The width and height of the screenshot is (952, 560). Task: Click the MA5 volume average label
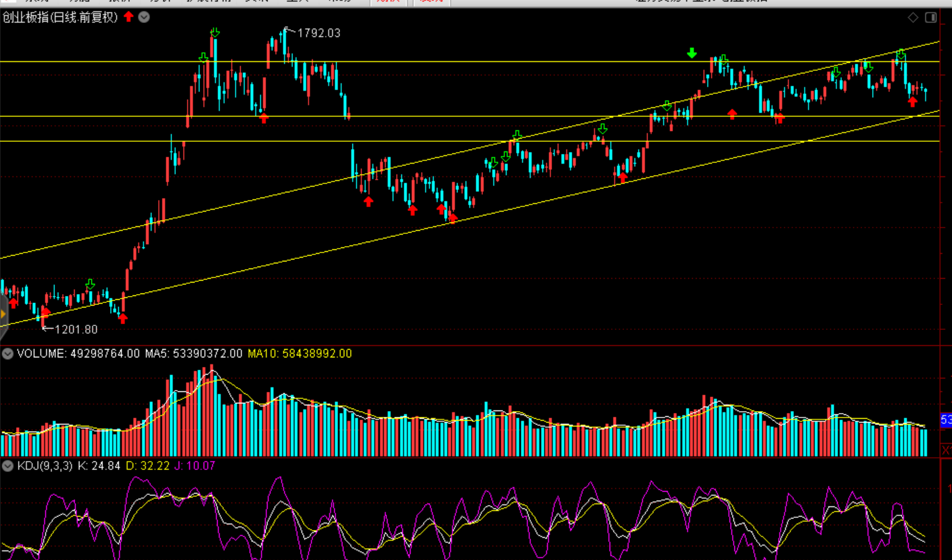coord(193,354)
